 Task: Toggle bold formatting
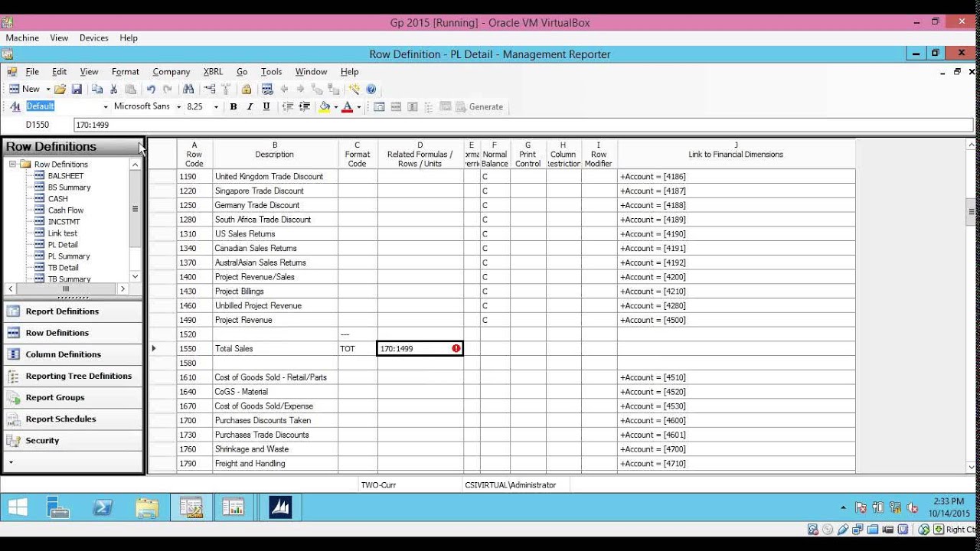coord(234,107)
